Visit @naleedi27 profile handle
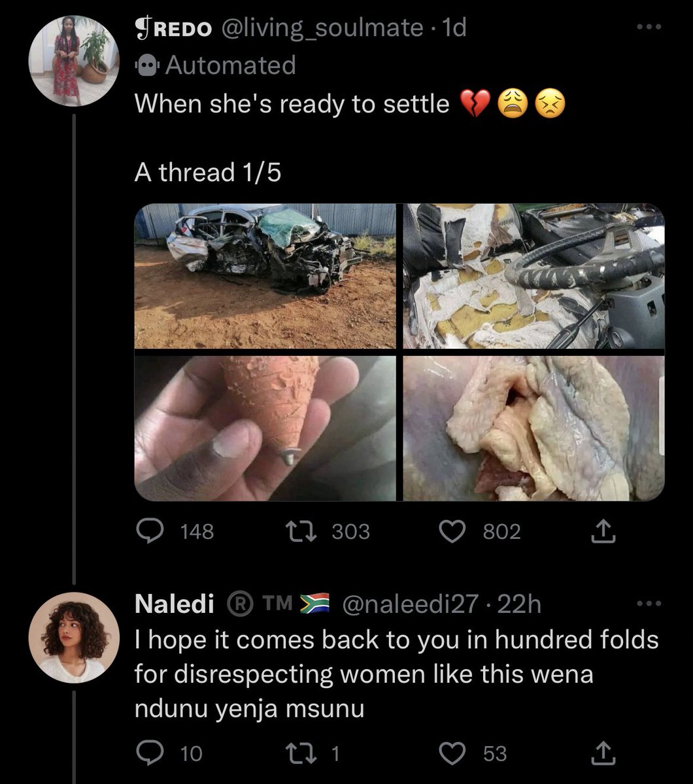 tap(410, 604)
